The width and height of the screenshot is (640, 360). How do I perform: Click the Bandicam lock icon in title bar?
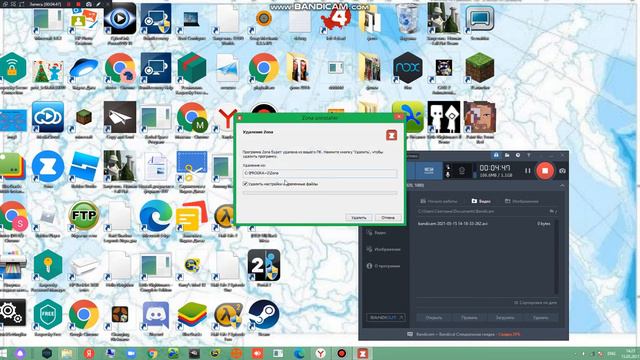pos(496,156)
